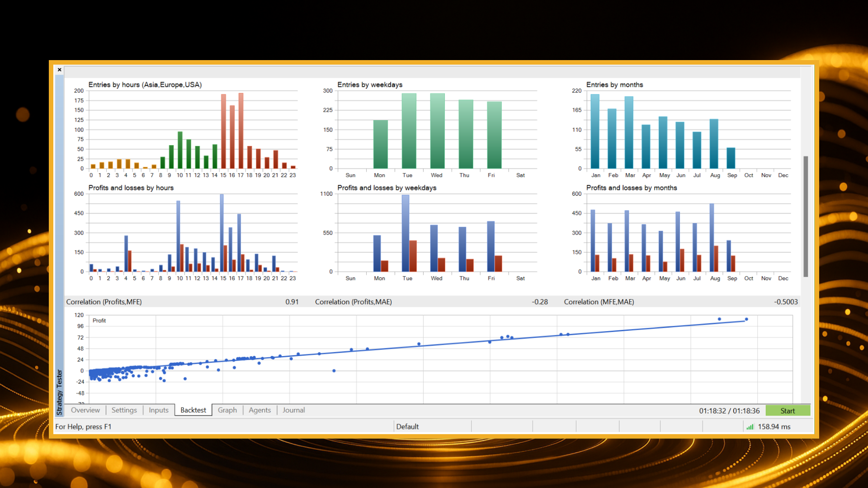The width and height of the screenshot is (868, 488).
Task: Show the Journal tab
Action: click(293, 410)
